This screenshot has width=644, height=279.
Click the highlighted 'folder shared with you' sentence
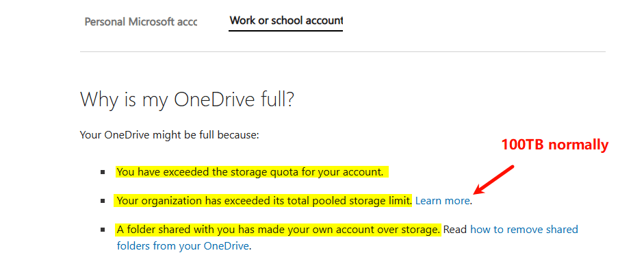pyautogui.click(x=278, y=230)
